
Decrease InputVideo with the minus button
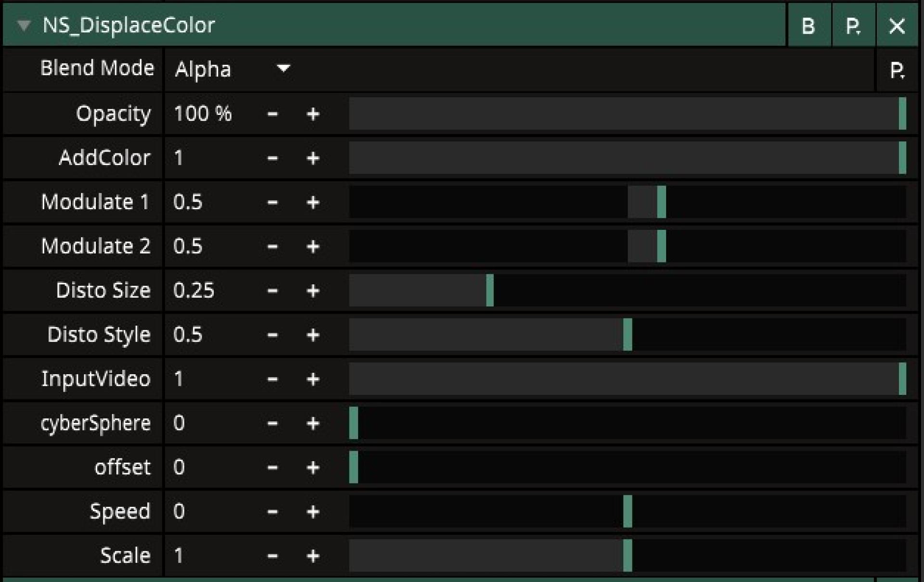pos(272,380)
